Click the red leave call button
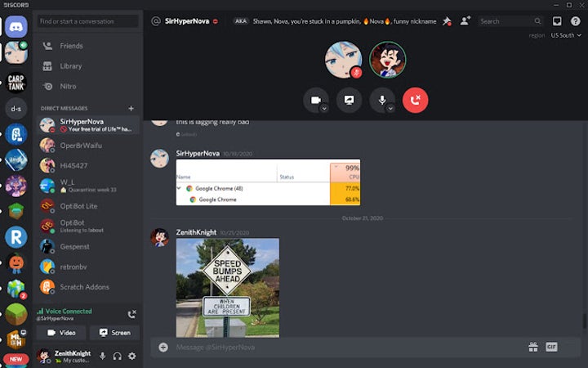Viewport: 588px width, 368px height. [415, 100]
